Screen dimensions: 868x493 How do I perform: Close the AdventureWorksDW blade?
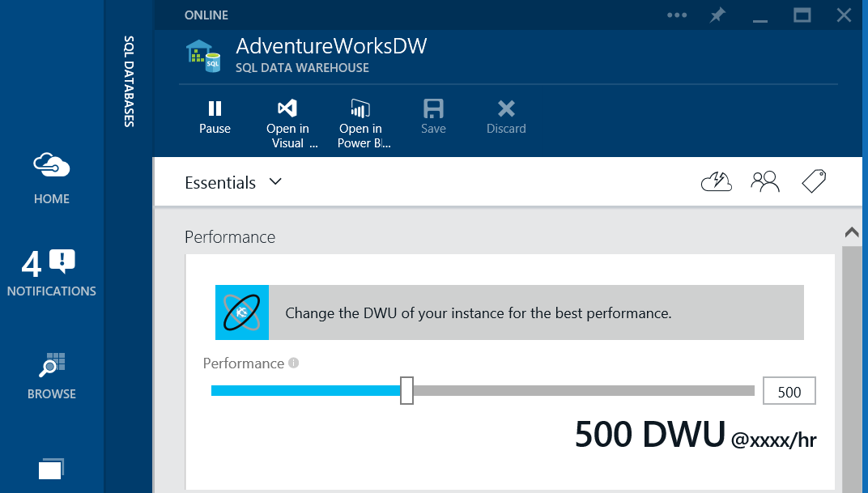[844, 15]
